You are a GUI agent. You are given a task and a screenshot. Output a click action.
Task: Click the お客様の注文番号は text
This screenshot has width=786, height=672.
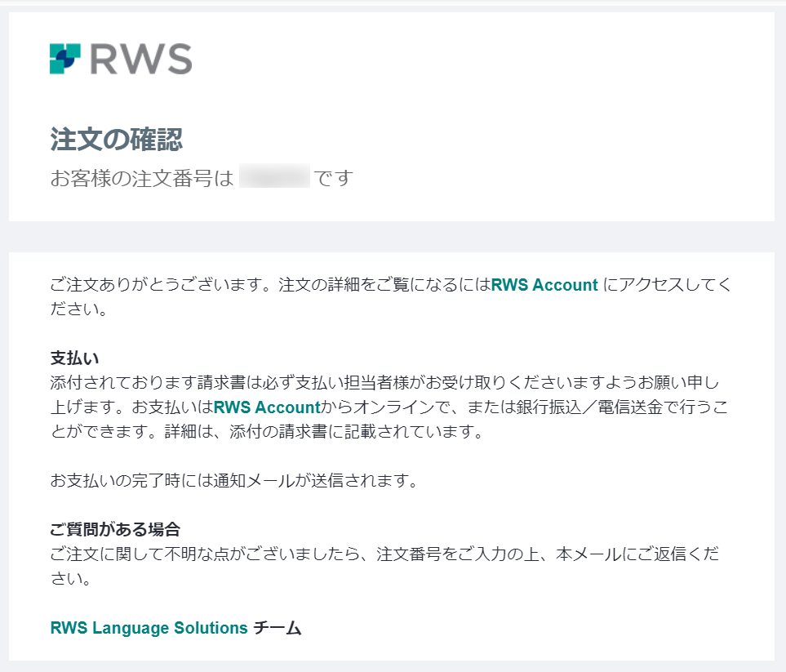click(x=141, y=178)
